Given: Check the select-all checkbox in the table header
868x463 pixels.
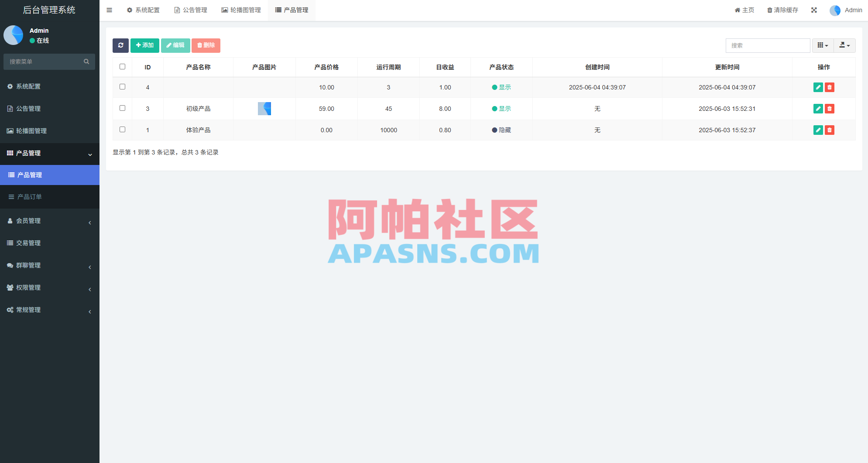Looking at the screenshot, I should [122, 66].
